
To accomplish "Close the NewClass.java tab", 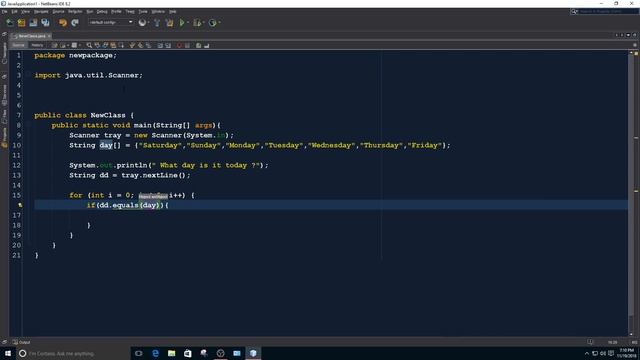I will pyautogui.click(x=49, y=36).
